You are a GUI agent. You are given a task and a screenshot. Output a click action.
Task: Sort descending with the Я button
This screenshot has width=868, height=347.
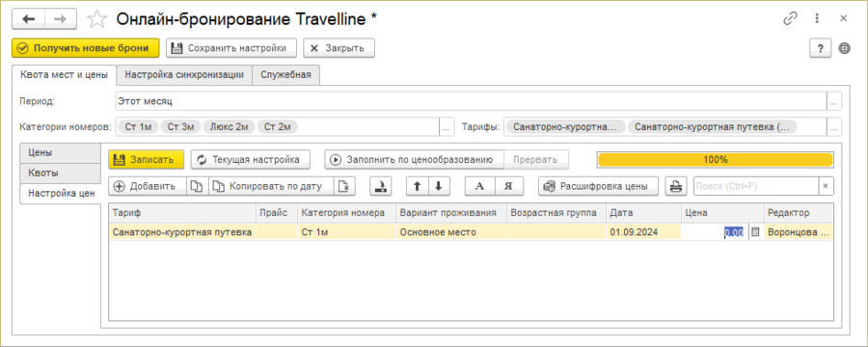coord(508,186)
